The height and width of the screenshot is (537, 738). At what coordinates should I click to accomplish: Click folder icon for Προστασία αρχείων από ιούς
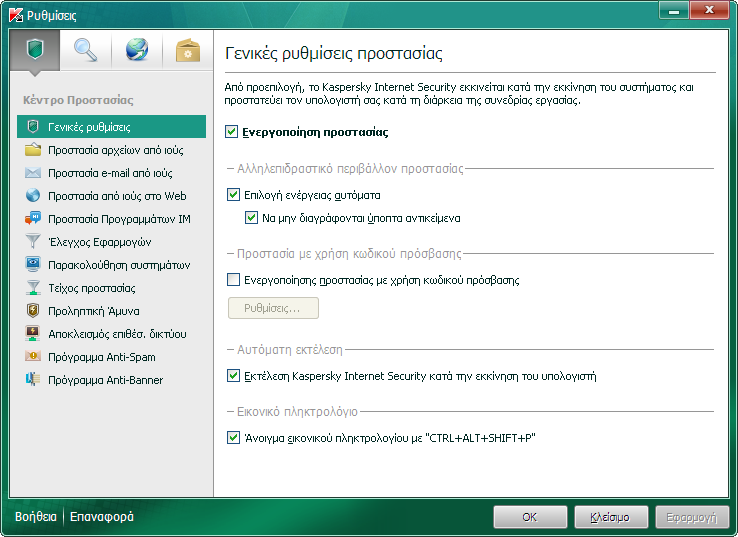pos(33,150)
